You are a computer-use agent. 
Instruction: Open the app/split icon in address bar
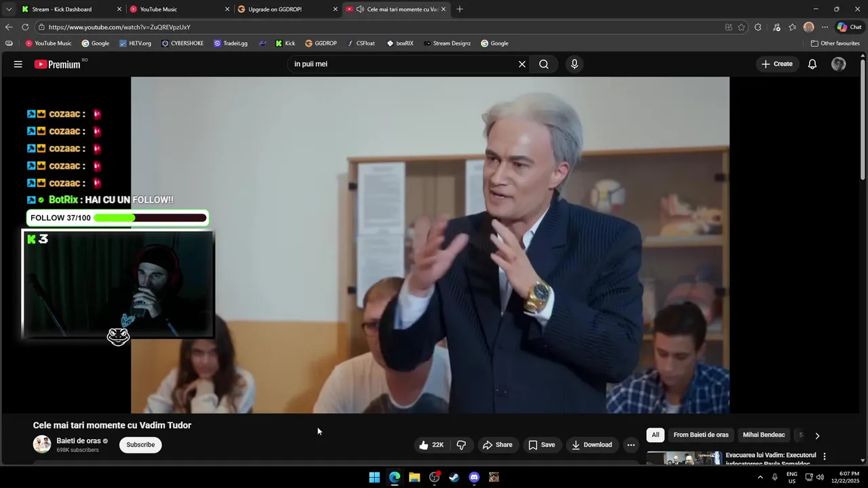click(x=728, y=27)
